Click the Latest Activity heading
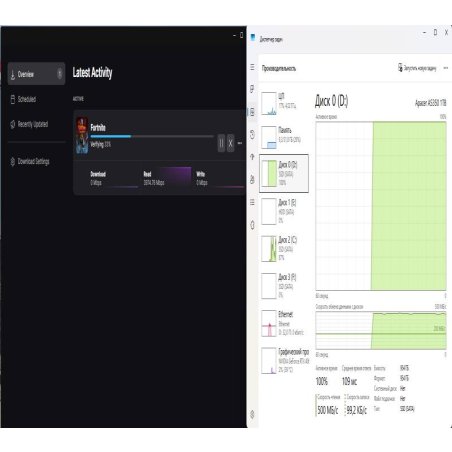The height and width of the screenshot is (452, 452). tap(92, 73)
